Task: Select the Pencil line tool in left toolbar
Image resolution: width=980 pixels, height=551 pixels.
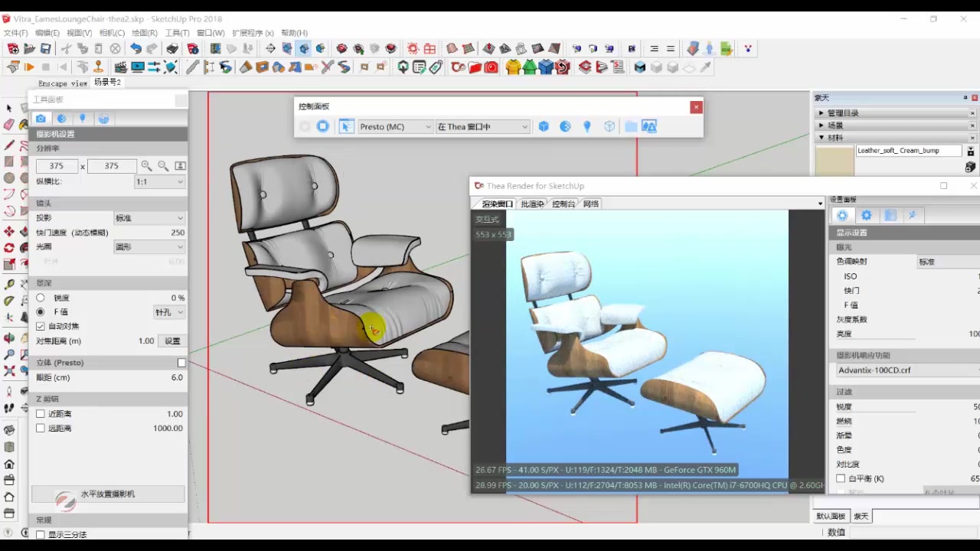Action: (x=9, y=145)
